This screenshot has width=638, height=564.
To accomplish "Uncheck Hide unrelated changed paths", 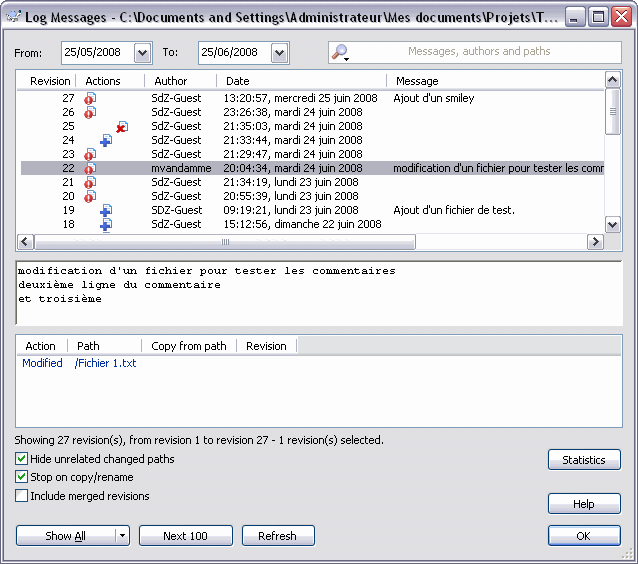I will [22, 459].
